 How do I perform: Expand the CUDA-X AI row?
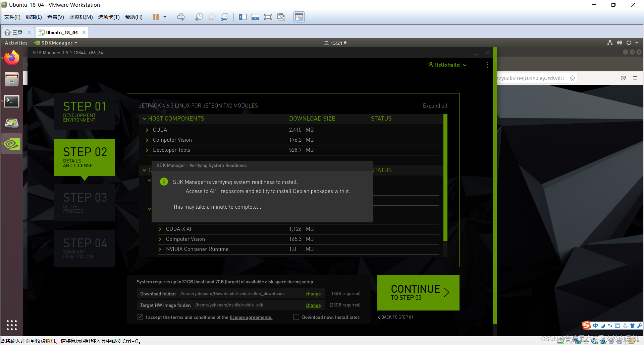[160, 229]
